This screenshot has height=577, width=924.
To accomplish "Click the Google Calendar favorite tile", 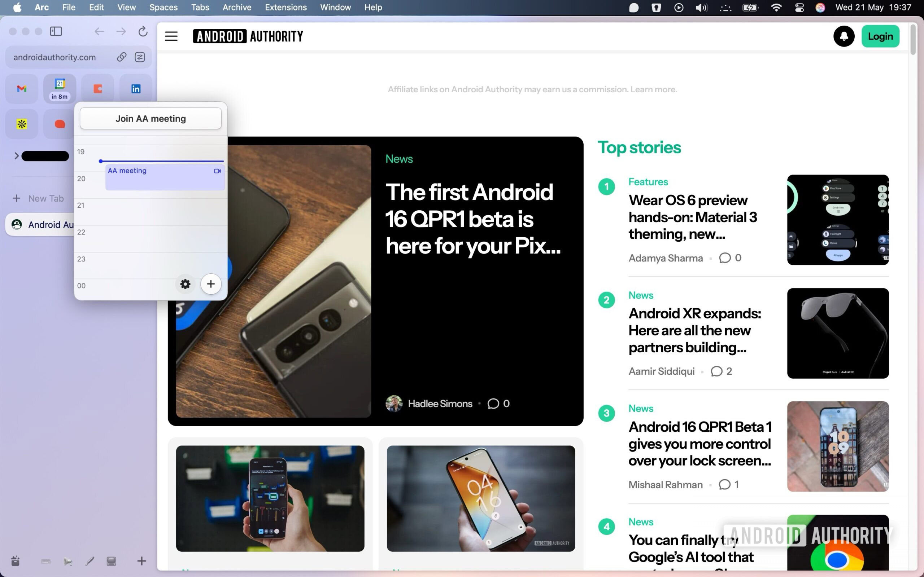I will point(60,89).
